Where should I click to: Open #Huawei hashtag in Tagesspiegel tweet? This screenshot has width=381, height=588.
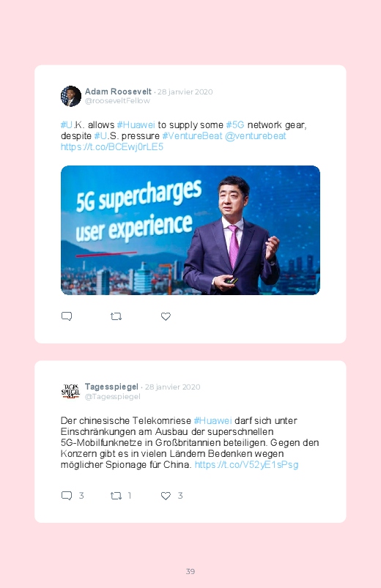tap(212, 420)
